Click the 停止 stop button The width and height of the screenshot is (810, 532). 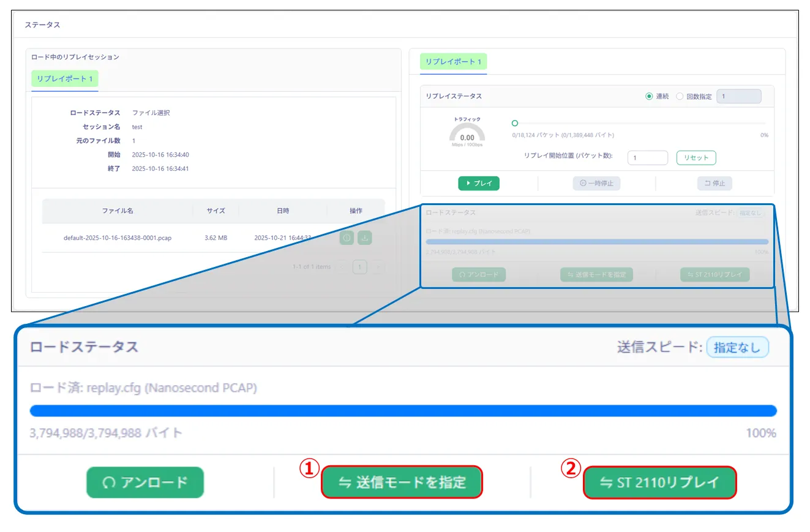coord(714,183)
